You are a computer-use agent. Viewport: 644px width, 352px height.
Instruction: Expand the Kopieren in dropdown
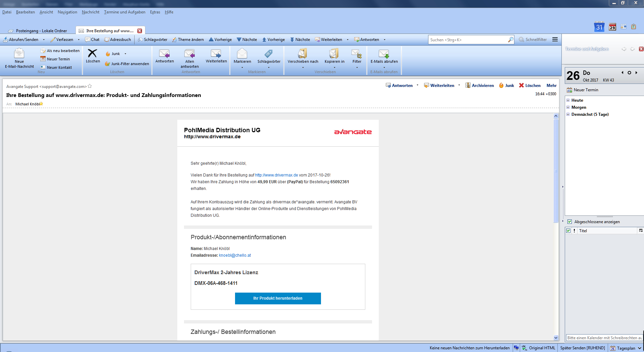pyautogui.click(x=334, y=67)
